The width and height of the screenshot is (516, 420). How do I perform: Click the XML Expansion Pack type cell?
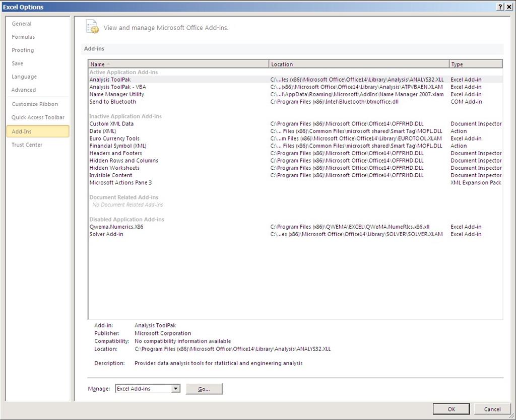pos(476,182)
